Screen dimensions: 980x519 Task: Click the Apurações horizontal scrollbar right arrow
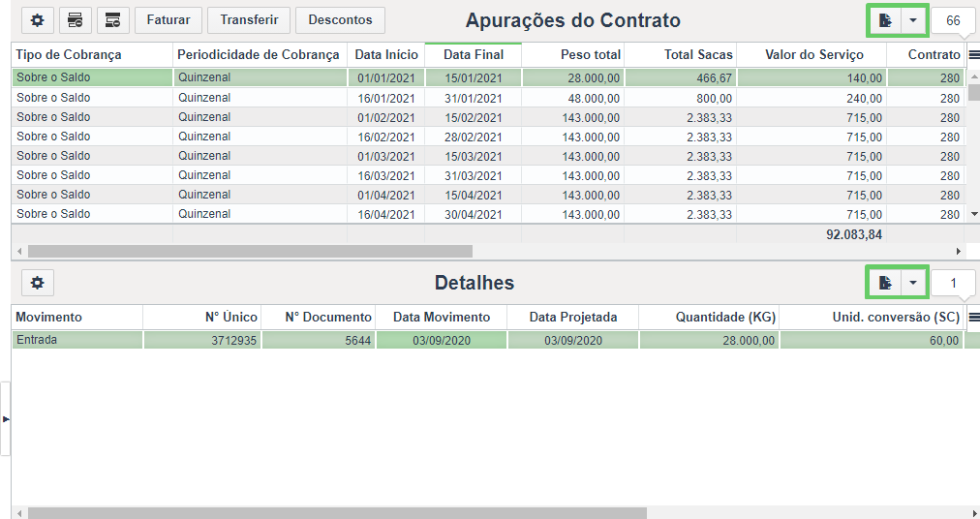coord(958,252)
